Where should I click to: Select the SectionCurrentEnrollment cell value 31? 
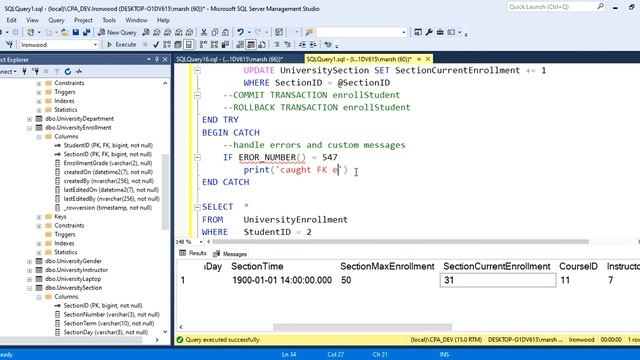pos(498,280)
